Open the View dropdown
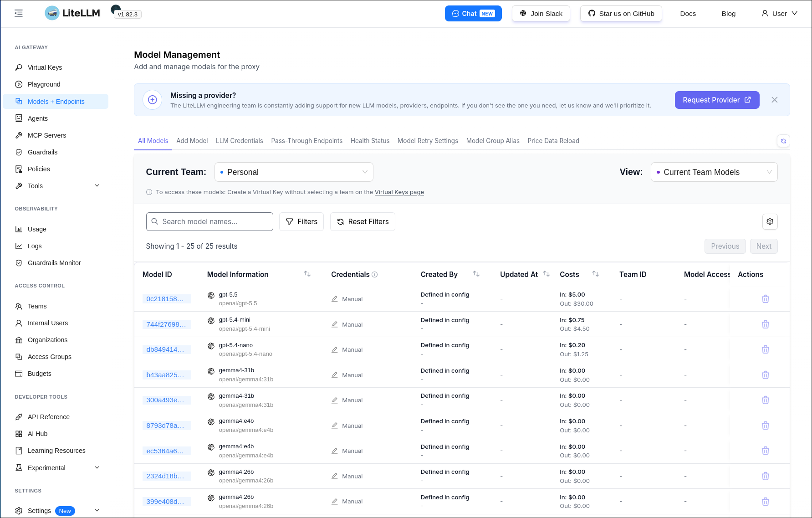This screenshot has width=812, height=518. pos(714,172)
